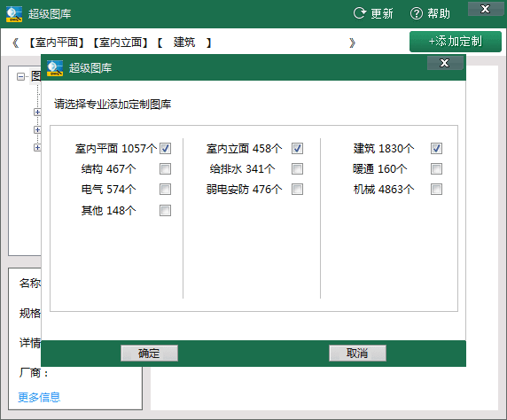
Task: Check the 机械 4863个 checkbox
Action: pos(436,189)
